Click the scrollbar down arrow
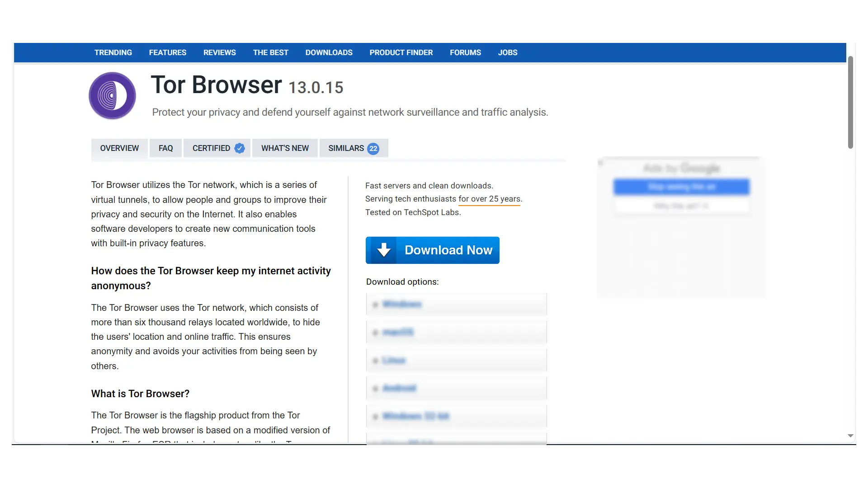Viewport: 868px width, 488px height. tap(850, 436)
